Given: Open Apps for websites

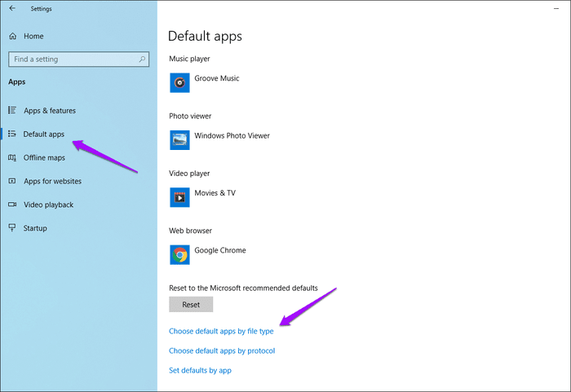Looking at the screenshot, I should click(x=52, y=181).
